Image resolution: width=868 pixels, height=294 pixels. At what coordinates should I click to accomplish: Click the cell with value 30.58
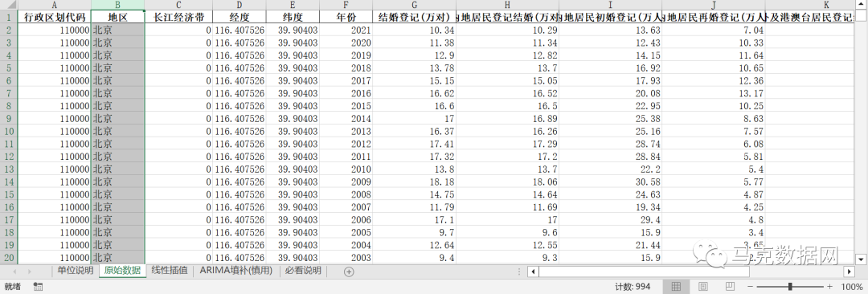point(611,182)
